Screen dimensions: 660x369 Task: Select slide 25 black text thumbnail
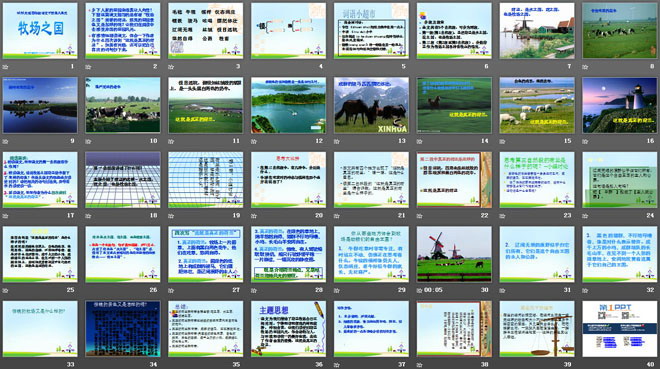pos(40,254)
